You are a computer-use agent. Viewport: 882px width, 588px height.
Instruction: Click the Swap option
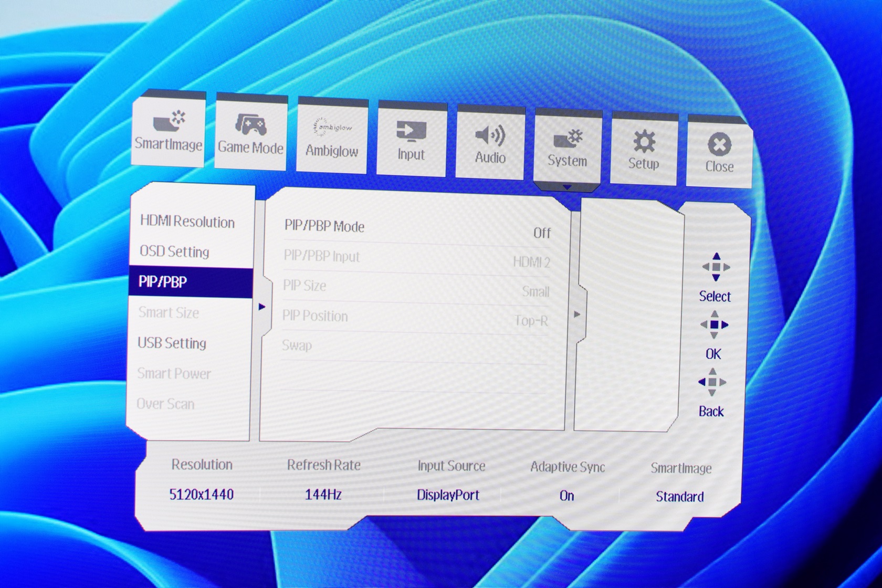pos(297,345)
